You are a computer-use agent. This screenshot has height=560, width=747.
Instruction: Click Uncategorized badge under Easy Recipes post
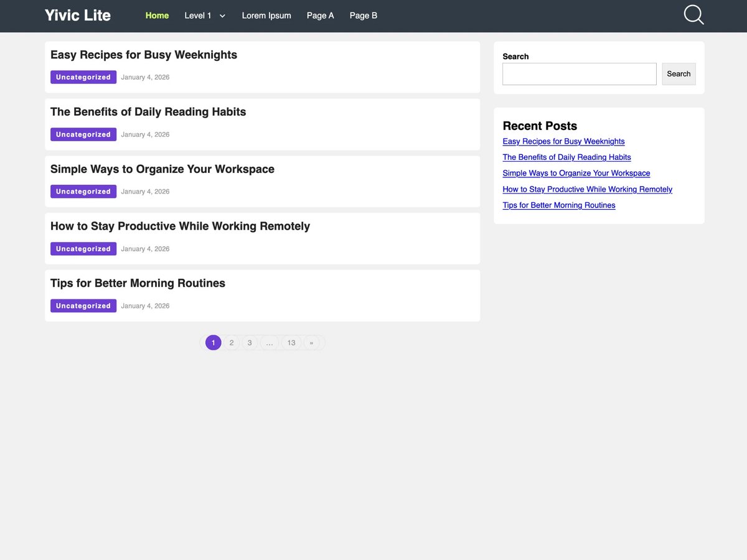pyautogui.click(x=83, y=77)
